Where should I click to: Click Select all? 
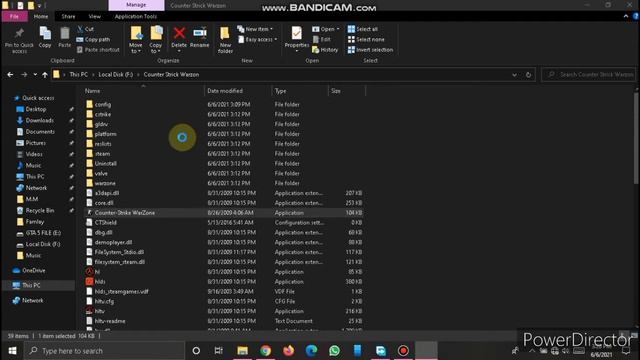click(x=362, y=29)
